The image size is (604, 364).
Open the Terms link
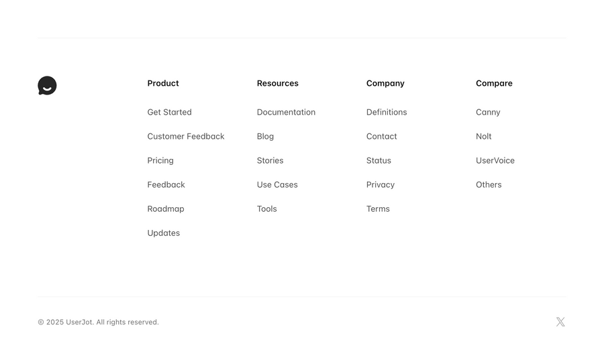(x=378, y=208)
